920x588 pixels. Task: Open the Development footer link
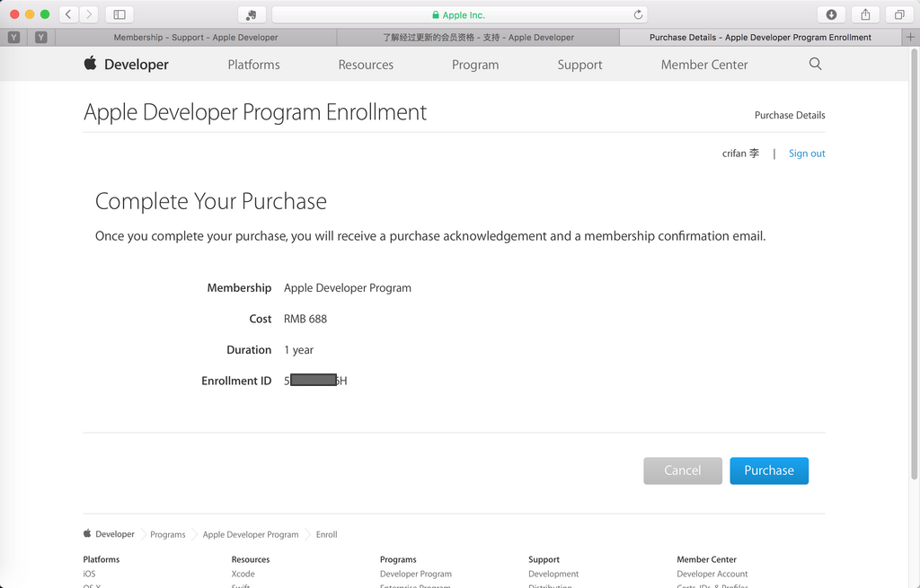click(553, 574)
